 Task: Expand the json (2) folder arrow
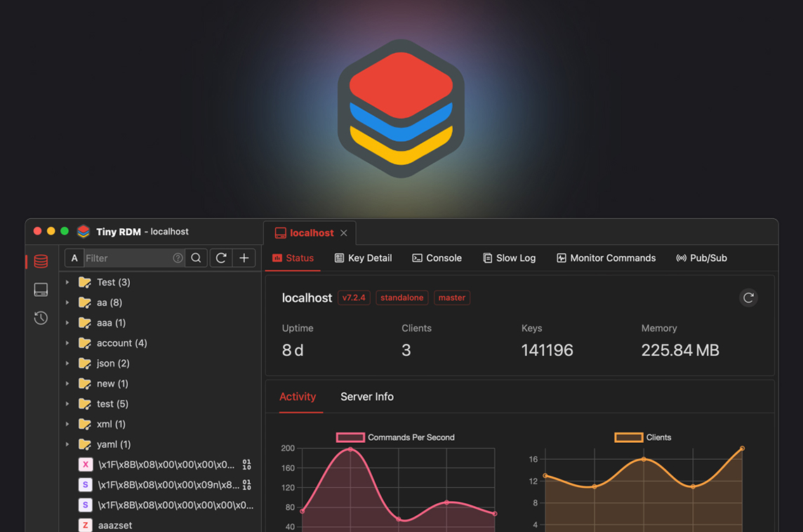click(x=67, y=363)
